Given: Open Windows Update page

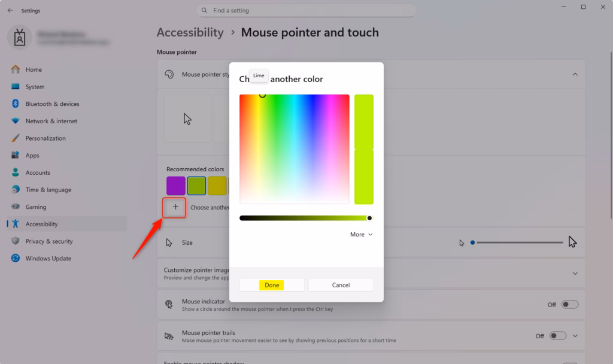Looking at the screenshot, I should pos(48,259).
